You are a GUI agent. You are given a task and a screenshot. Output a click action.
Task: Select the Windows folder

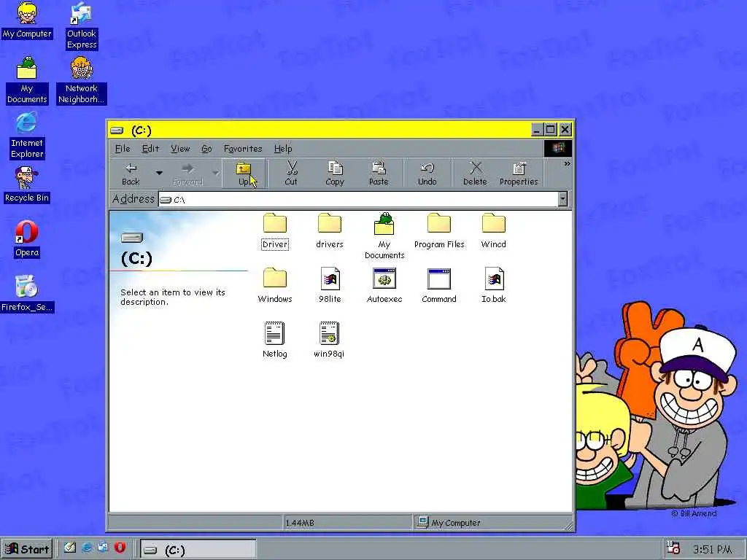tap(275, 286)
